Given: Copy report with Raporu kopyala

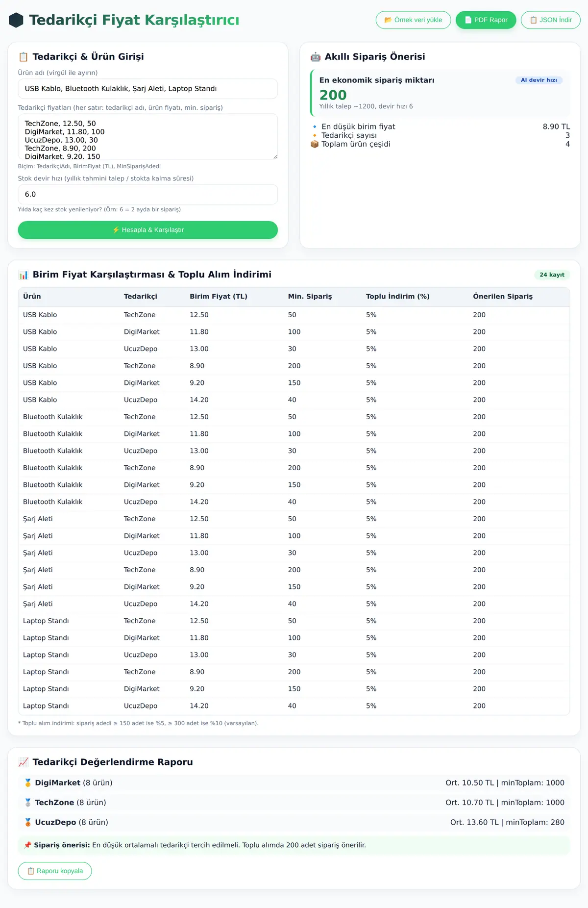Looking at the screenshot, I should 55,871.
